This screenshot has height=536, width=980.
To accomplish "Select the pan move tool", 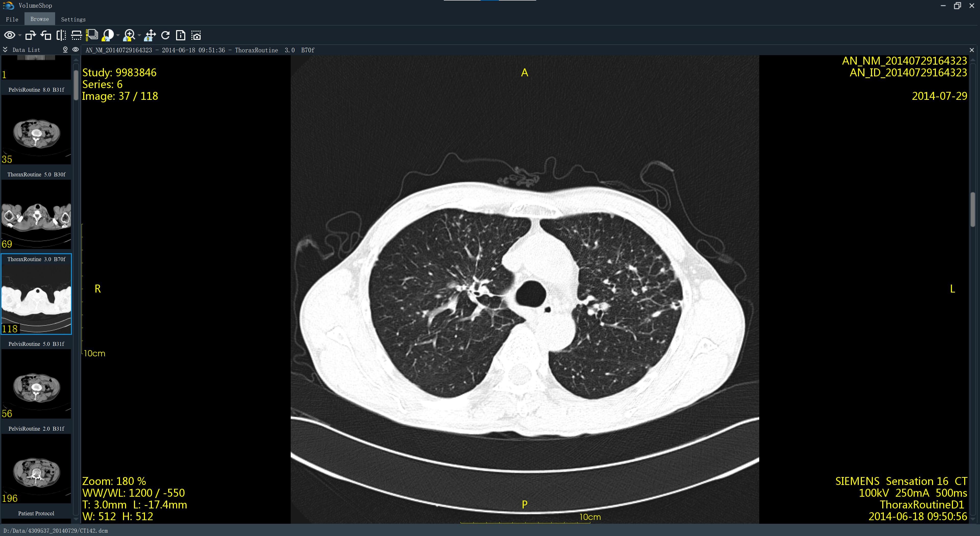I will (x=150, y=35).
